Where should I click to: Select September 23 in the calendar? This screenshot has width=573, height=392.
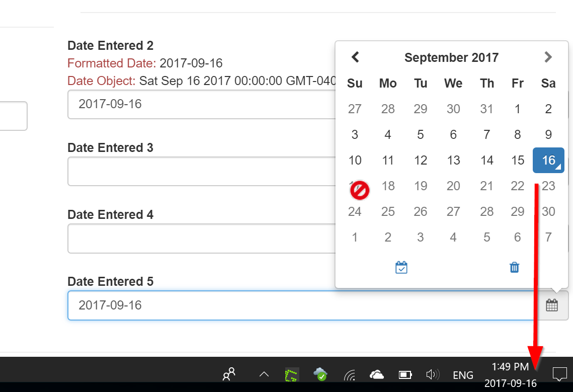[548, 186]
